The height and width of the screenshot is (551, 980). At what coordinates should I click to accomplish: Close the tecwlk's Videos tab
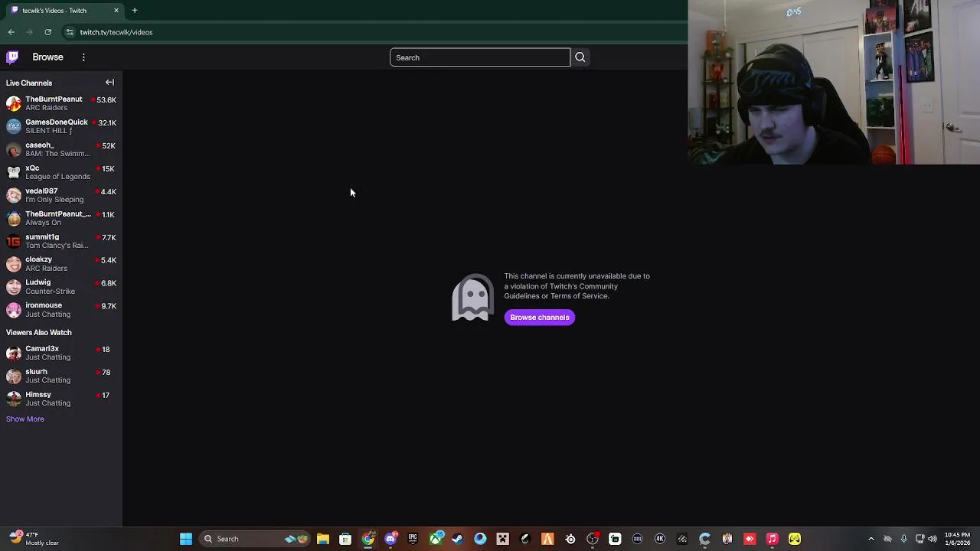tap(116, 10)
